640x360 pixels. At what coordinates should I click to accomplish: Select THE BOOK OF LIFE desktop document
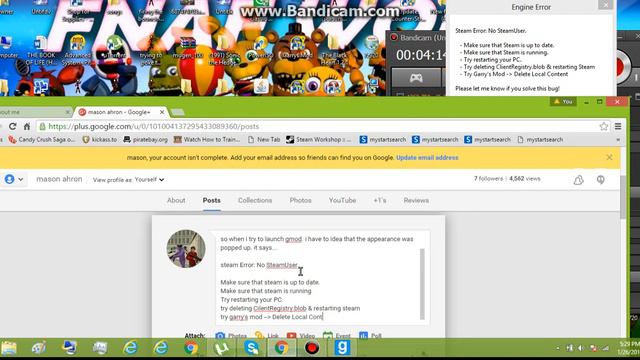[x=41, y=51]
